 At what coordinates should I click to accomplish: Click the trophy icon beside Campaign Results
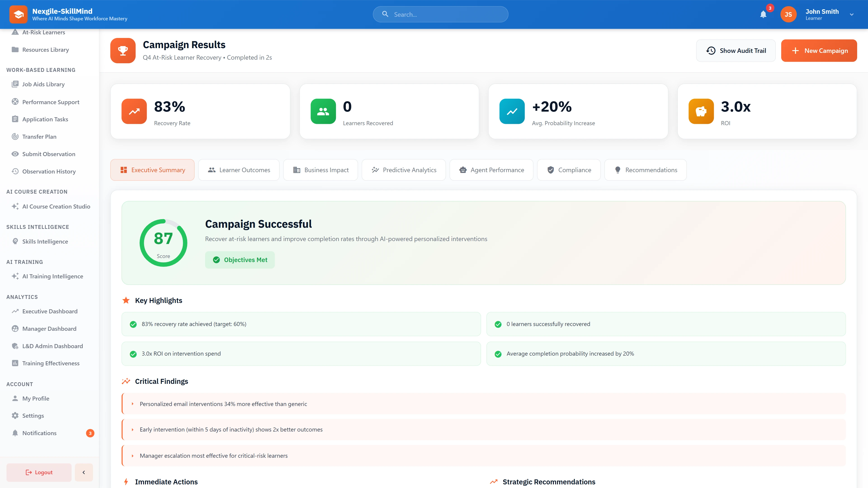pos(123,51)
